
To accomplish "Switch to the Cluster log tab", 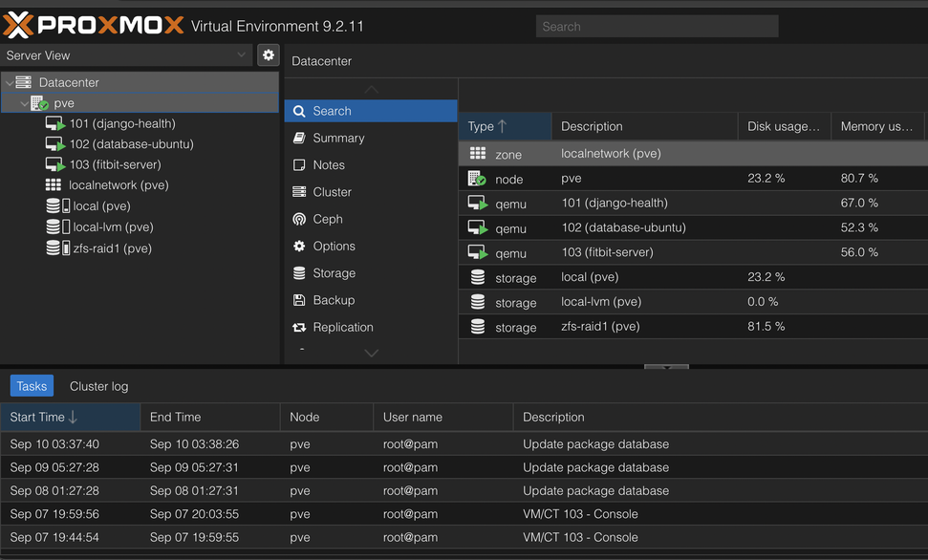I will (x=98, y=386).
